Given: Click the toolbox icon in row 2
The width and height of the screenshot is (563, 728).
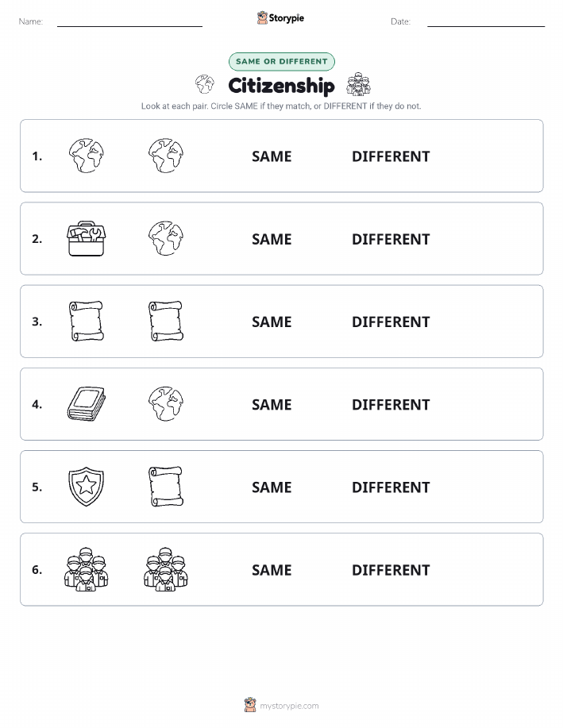Looking at the screenshot, I should pyautogui.click(x=87, y=239).
